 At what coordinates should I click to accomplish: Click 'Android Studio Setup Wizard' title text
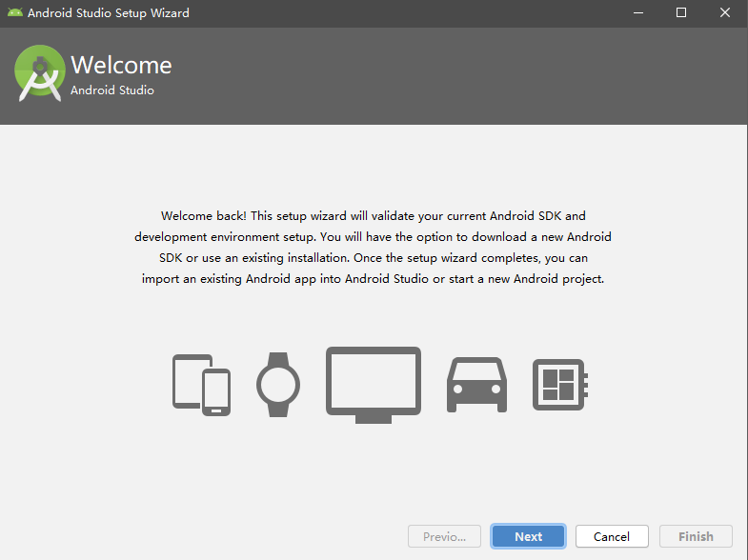(x=109, y=13)
